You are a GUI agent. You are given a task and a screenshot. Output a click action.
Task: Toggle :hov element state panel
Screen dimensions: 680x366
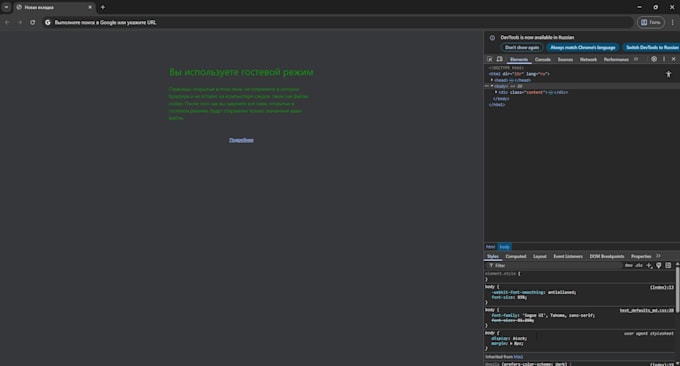point(629,265)
